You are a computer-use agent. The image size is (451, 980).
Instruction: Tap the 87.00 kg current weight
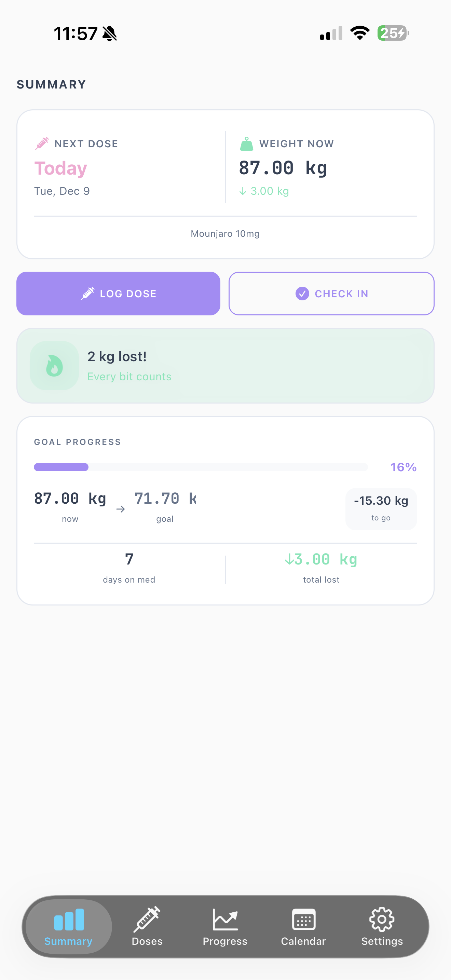283,167
